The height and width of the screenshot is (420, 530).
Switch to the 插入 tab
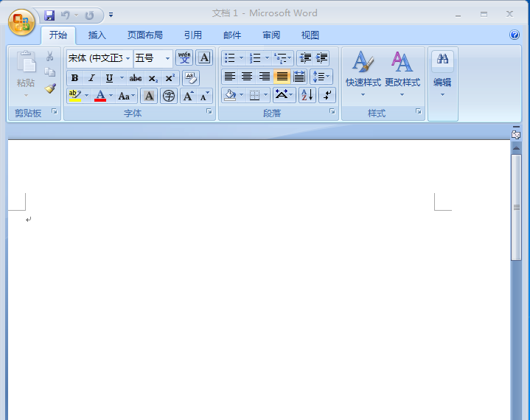97,35
